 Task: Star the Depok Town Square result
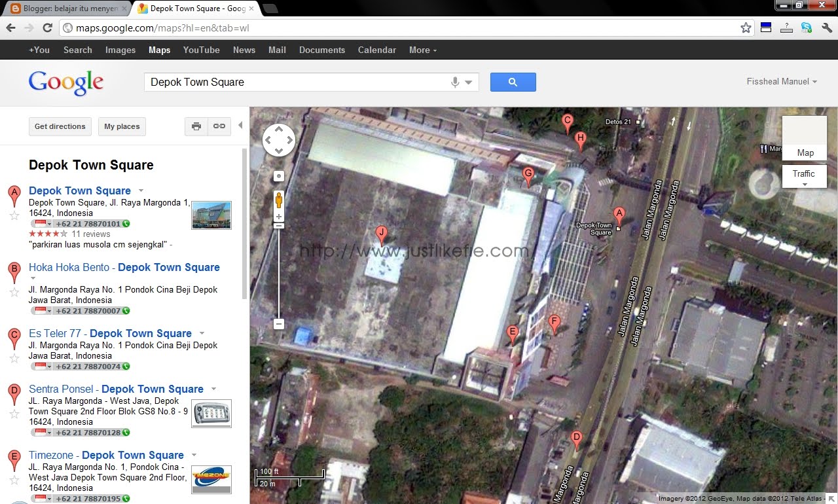pos(14,215)
